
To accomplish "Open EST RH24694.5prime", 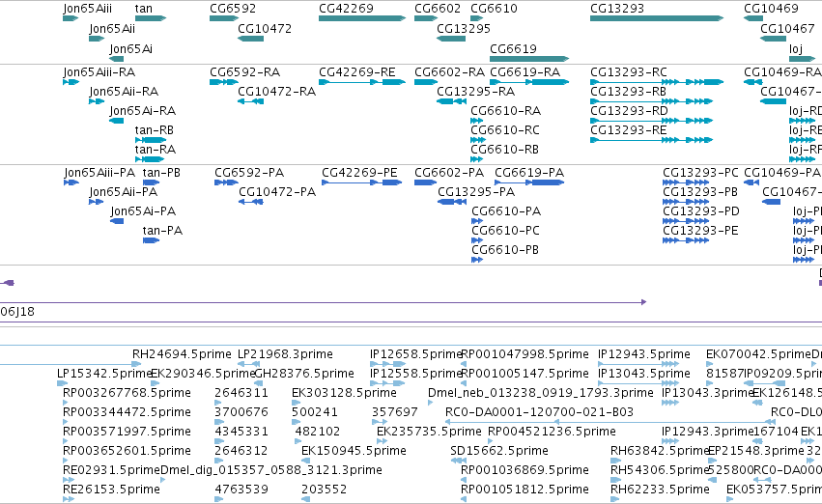I will 182,354.
